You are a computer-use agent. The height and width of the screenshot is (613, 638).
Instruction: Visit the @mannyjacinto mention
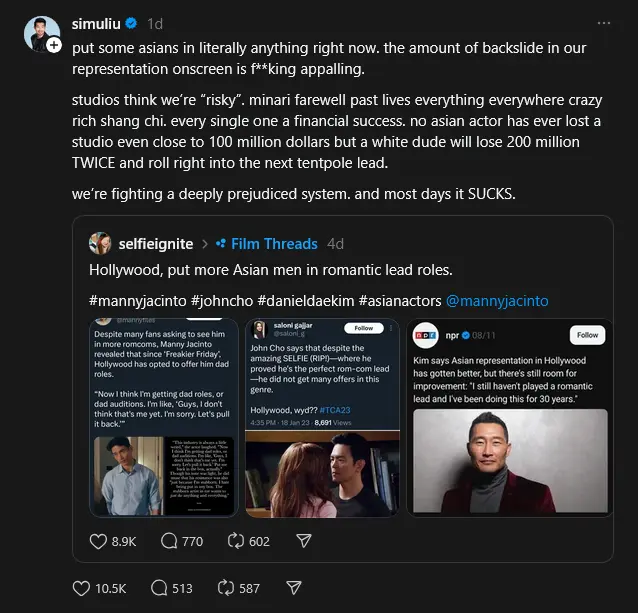pos(496,300)
